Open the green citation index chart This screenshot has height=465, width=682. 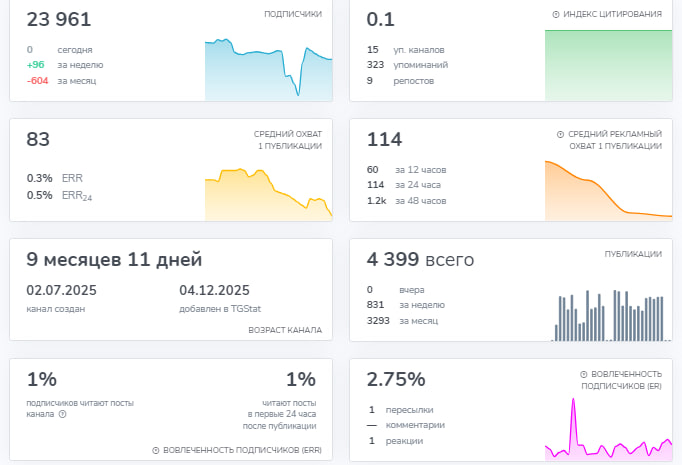point(607,65)
